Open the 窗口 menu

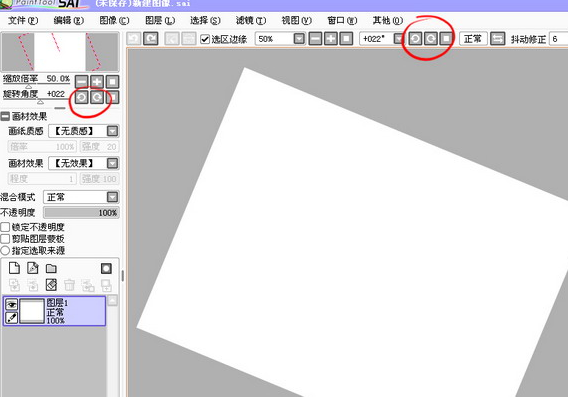pyautogui.click(x=342, y=20)
